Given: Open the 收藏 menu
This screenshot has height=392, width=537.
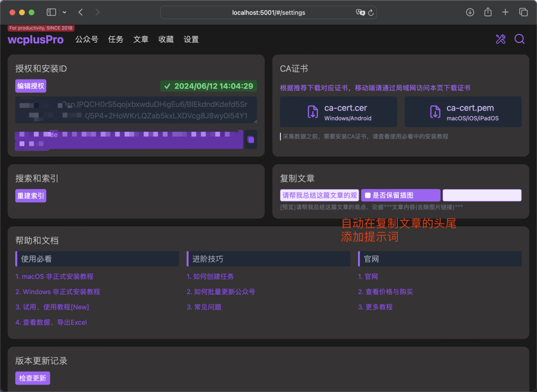Looking at the screenshot, I should pyautogui.click(x=166, y=39).
